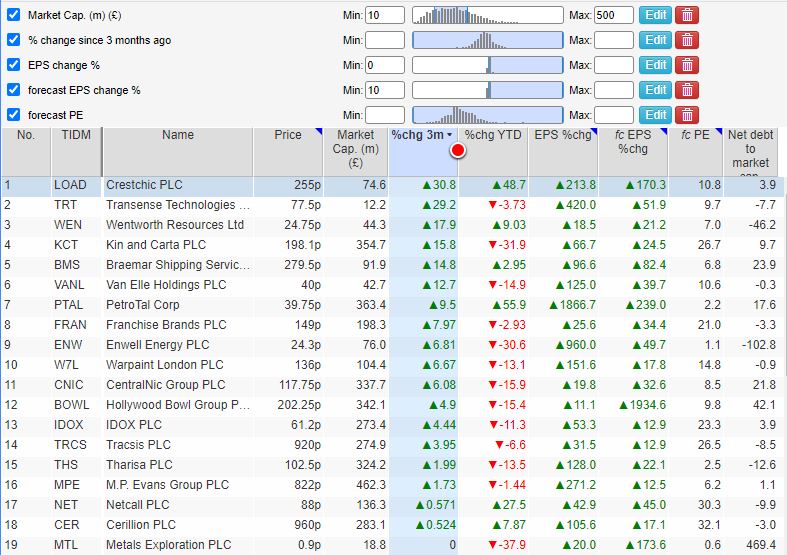Focus the EPS change % Min field
This screenshot has width=787, height=555.
point(385,65)
